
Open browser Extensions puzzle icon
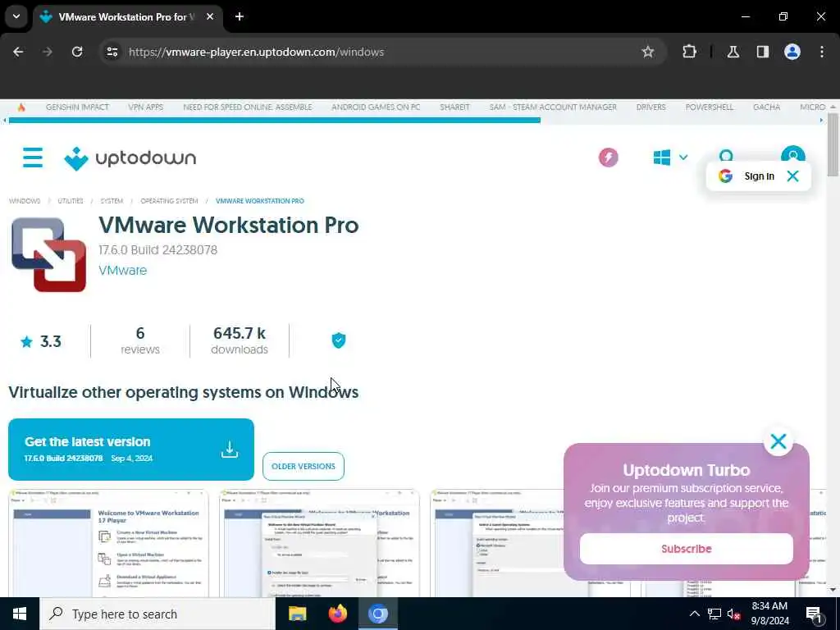689,52
